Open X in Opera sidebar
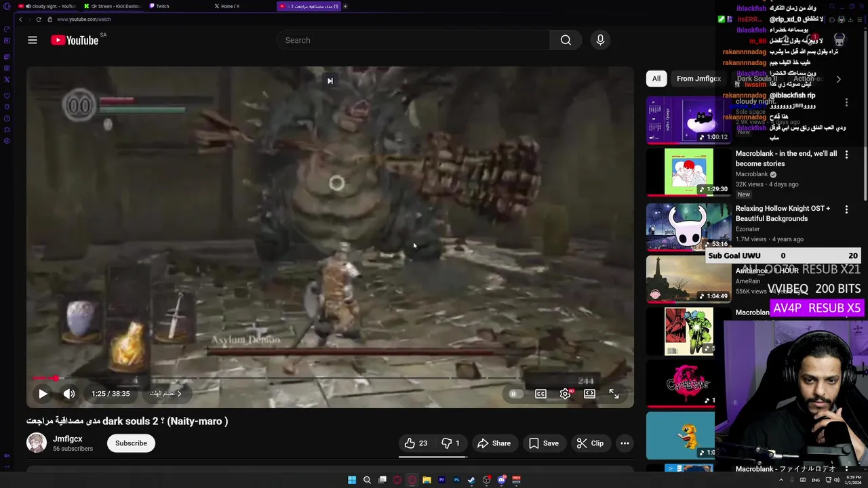Screen dimensions: 868x488 click(7, 79)
